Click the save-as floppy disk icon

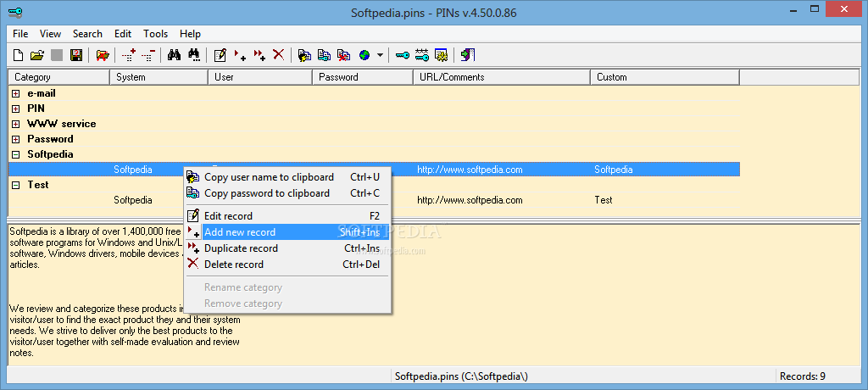[x=75, y=55]
